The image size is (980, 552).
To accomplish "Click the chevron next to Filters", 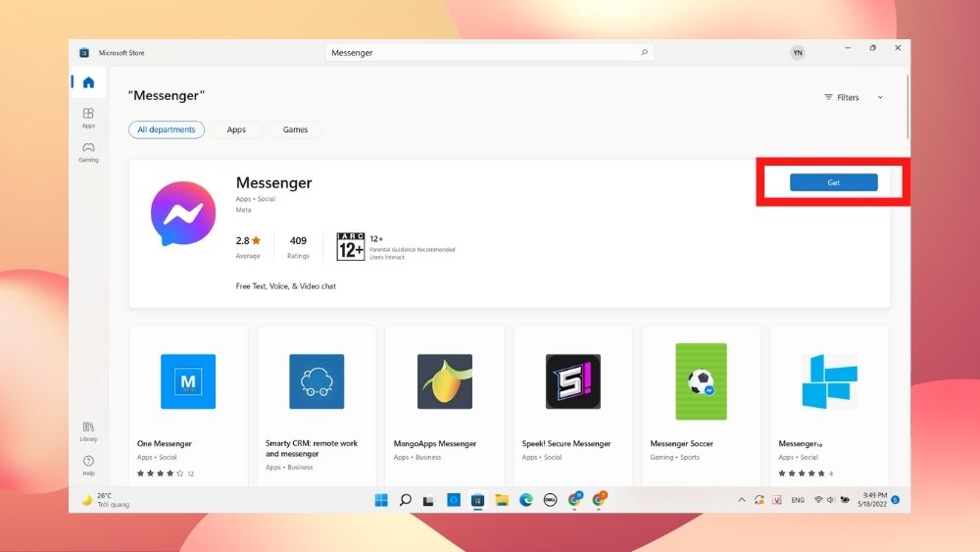I will point(880,97).
